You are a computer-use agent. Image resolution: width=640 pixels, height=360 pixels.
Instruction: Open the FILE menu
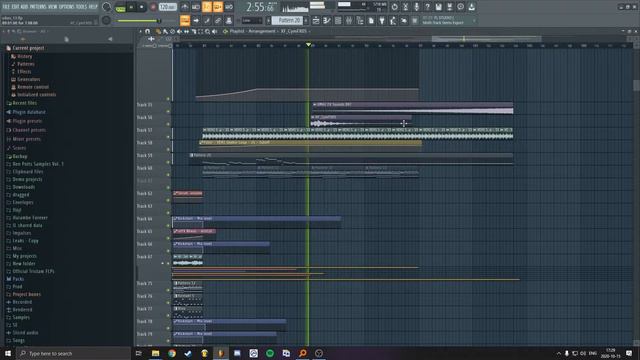pos(6,7)
